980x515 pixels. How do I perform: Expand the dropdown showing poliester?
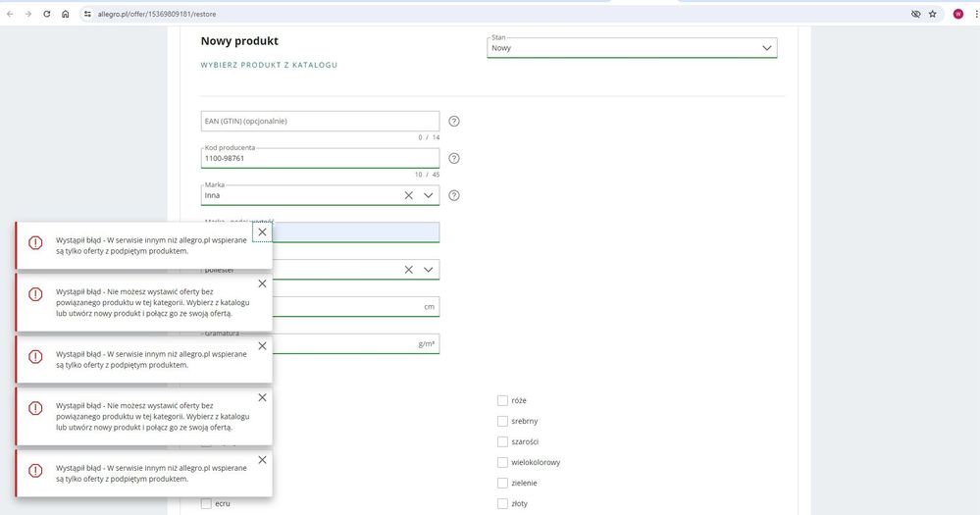click(429, 270)
